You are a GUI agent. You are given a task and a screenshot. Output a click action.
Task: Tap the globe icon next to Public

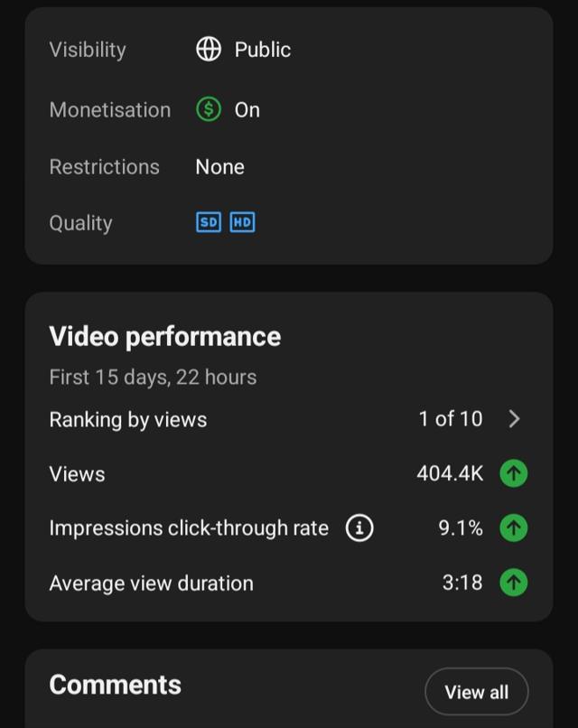click(209, 49)
